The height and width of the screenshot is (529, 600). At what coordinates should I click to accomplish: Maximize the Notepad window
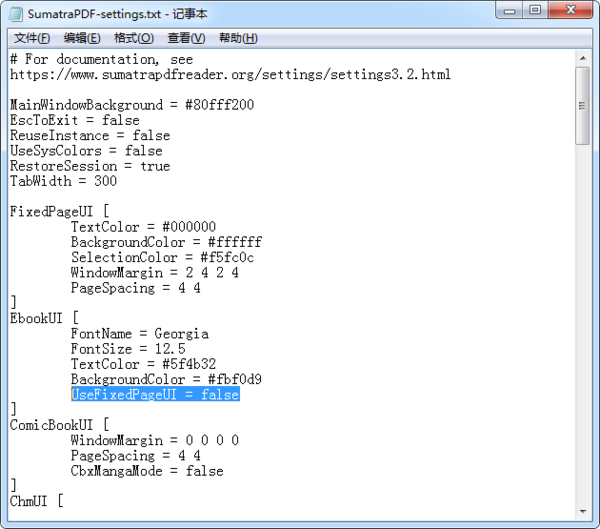(x=535, y=10)
